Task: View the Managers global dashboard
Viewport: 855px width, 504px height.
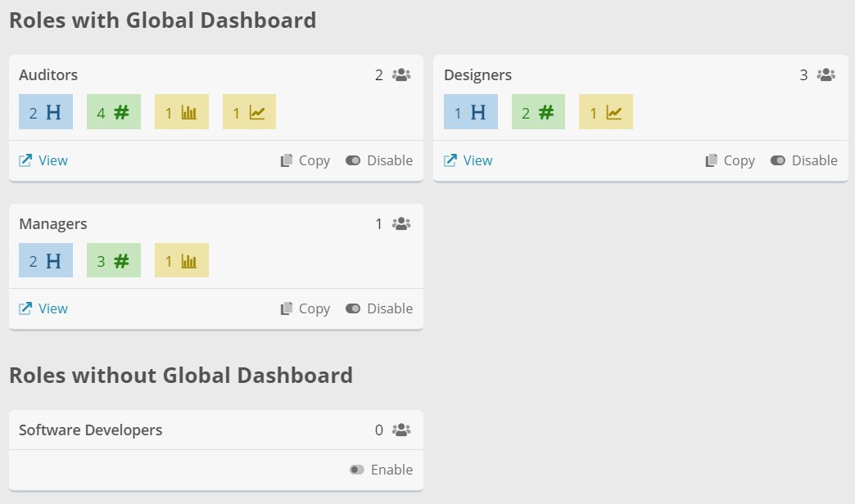Action: 43,308
